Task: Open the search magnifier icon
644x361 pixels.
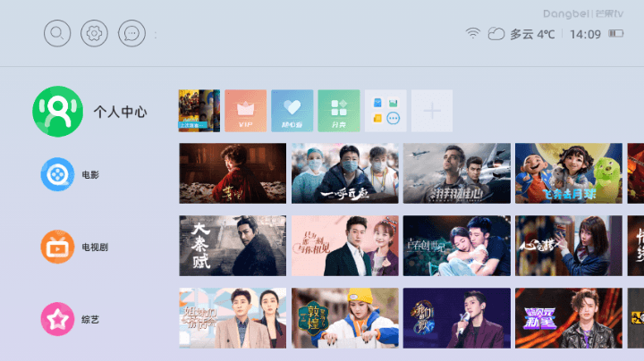Action: tap(57, 33)
